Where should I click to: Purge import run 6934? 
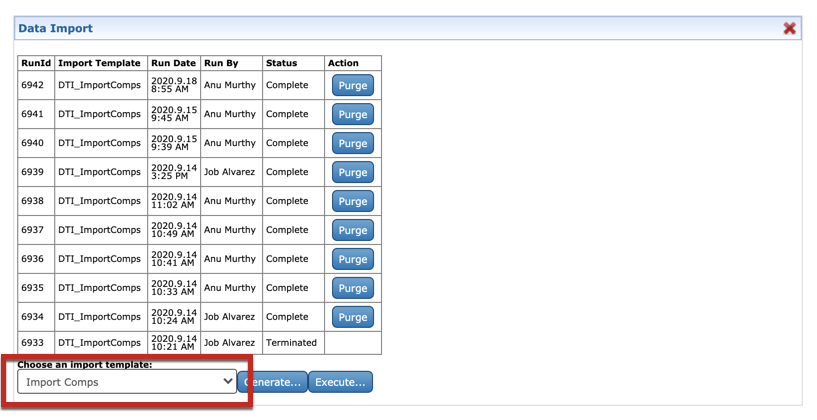(352, 318)
